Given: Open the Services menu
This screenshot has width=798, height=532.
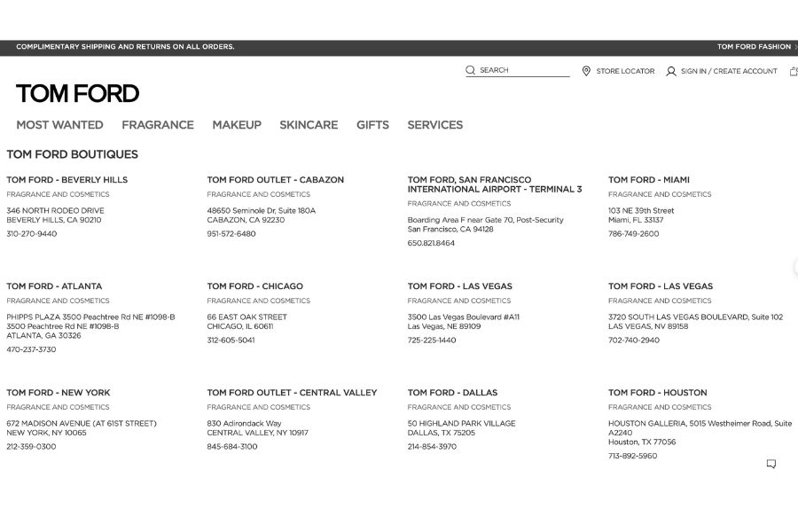Looking at the screenshot, I should 435,125.
